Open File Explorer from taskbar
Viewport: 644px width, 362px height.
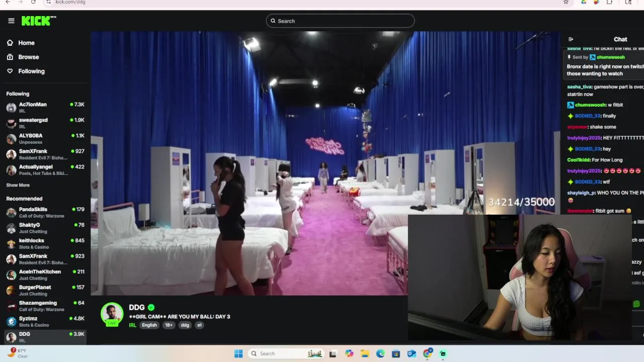pyautogui.click(x=365, y=353)
